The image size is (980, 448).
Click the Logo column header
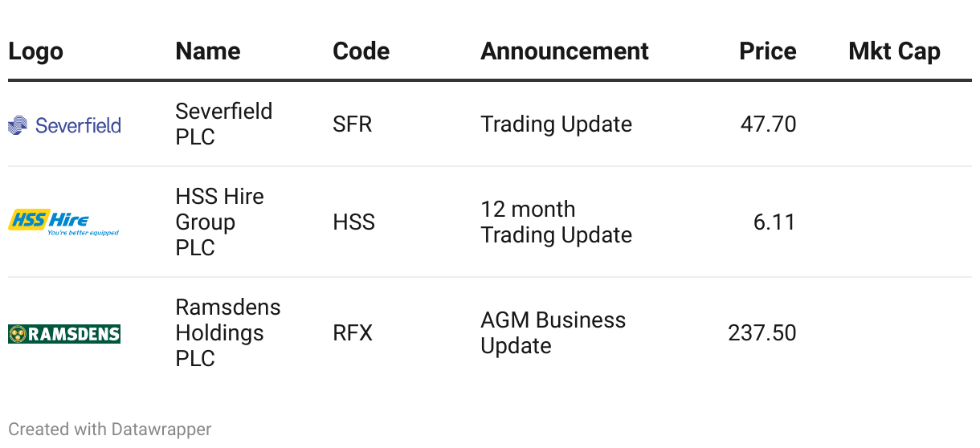[35, 51]
